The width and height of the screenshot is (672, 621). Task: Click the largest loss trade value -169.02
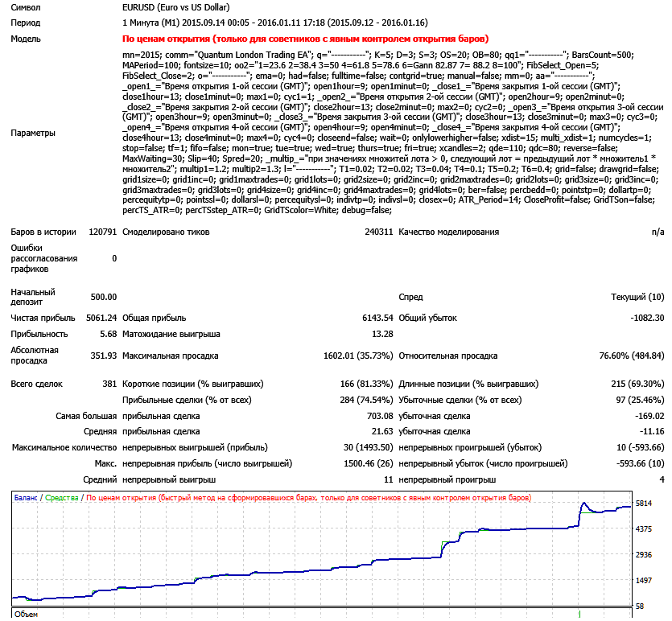tap(649, 417)
